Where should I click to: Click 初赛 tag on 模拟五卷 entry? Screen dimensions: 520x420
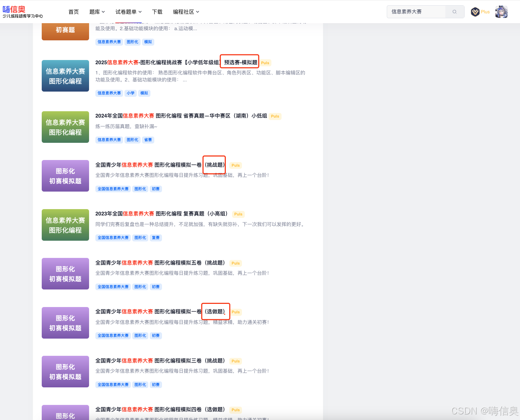156,287
